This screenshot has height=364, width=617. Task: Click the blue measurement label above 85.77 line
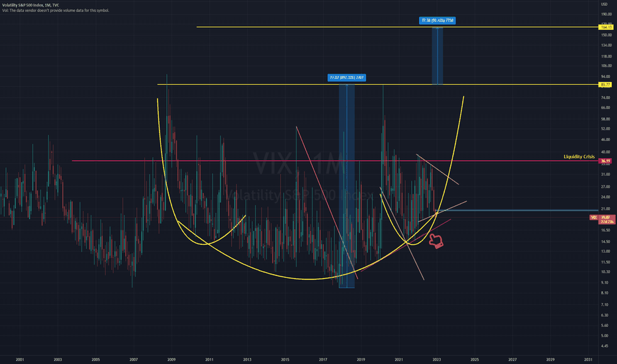point(347,77)
